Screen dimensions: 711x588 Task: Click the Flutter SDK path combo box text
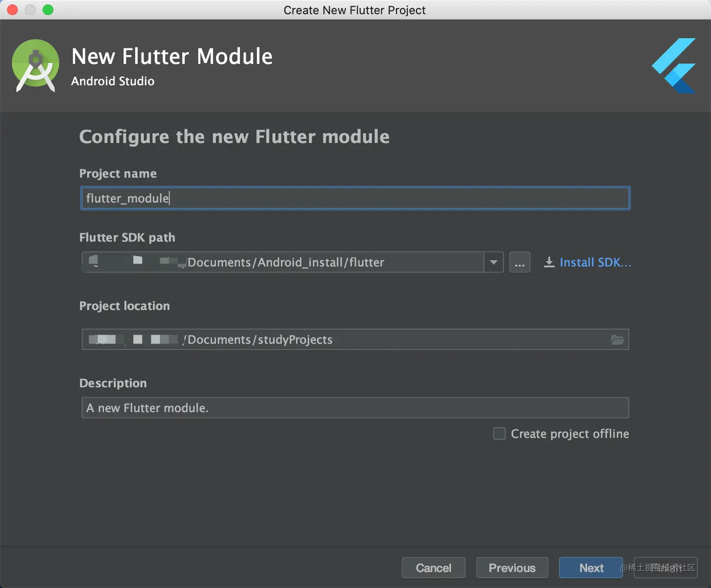(x=285, y=262)
